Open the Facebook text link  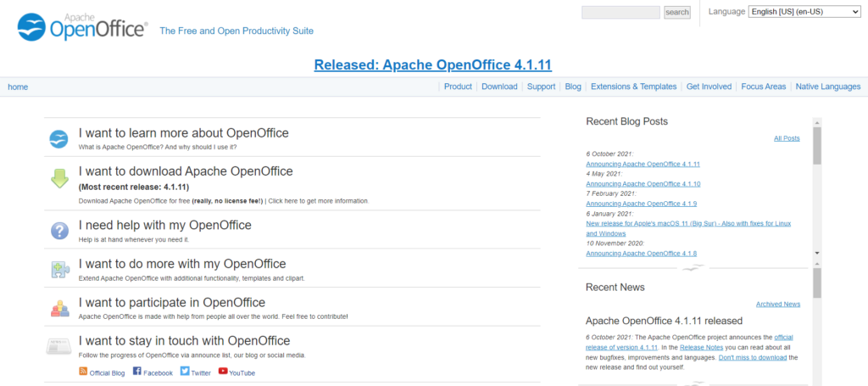[158, 373]
